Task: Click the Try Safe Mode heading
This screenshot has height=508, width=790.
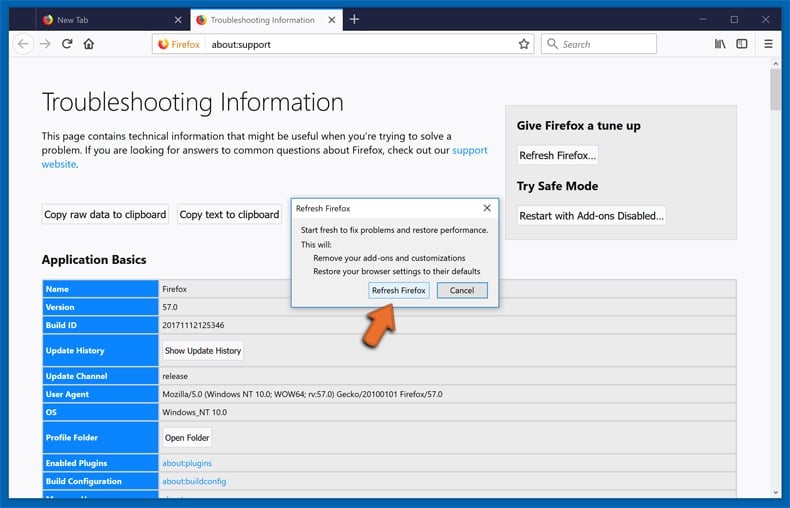Action: 557,186
